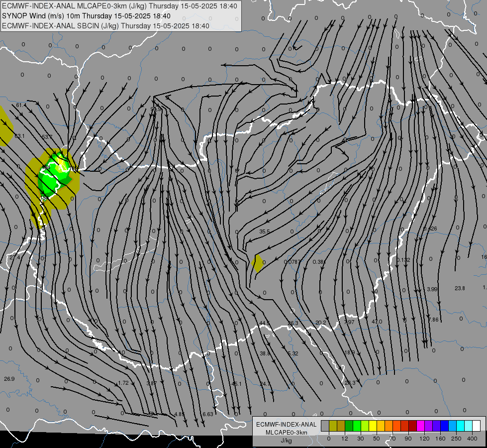
Task: Click the map value 23.8
Action: click(460, 288)
